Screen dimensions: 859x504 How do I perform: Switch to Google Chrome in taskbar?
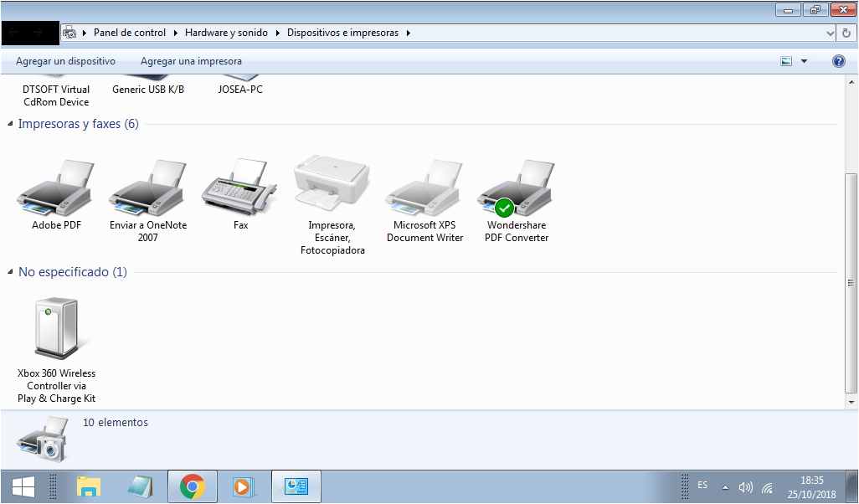point(193,486)
